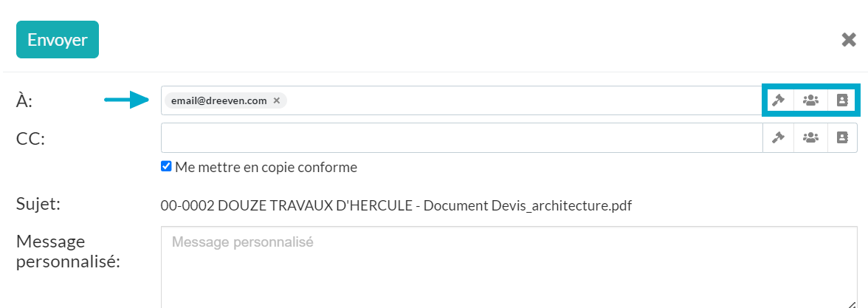Close the email dialog with the X

point(849,40)
